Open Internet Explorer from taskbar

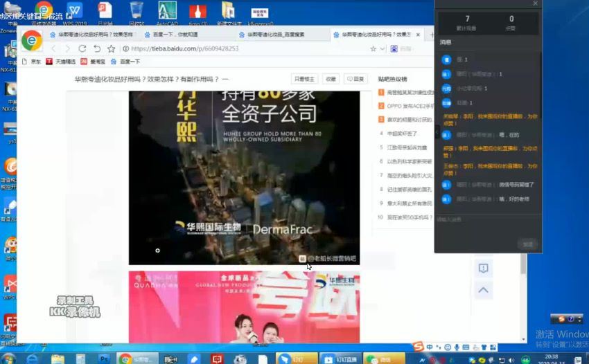[33, 359]
